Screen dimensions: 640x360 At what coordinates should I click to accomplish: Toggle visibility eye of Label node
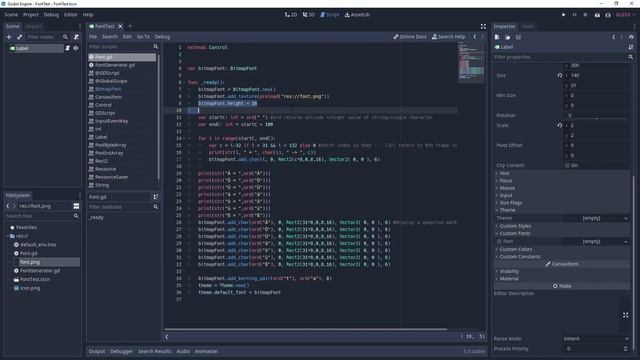coord(76,48)
